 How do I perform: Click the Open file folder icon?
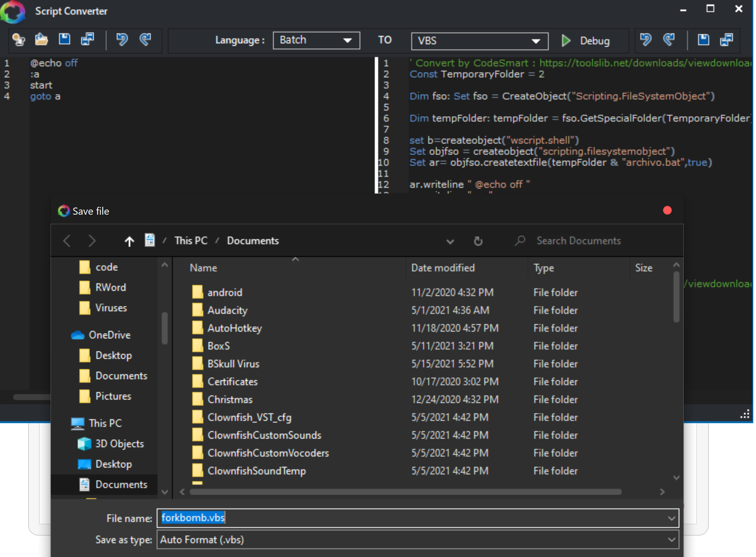(x=41, y=40)
